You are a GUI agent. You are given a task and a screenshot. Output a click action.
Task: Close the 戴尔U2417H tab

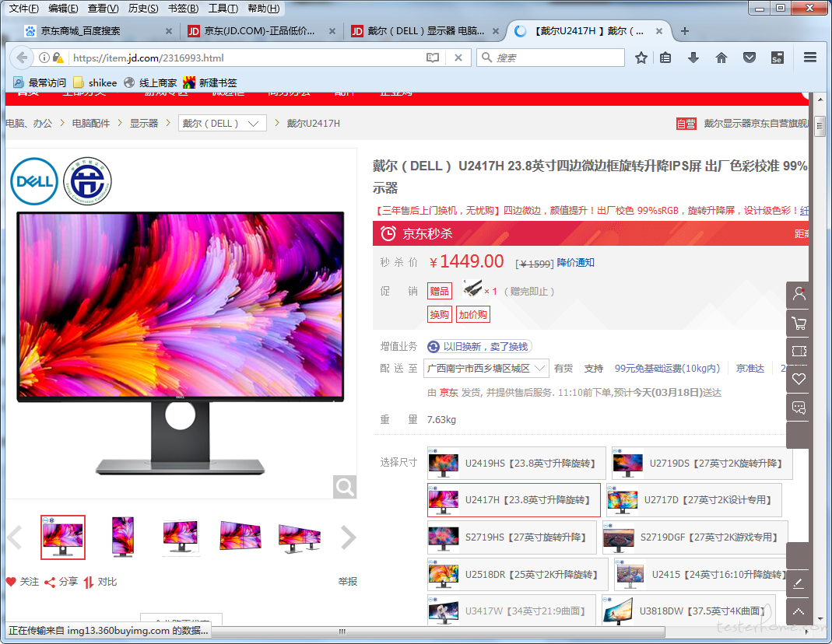(658, 31)
